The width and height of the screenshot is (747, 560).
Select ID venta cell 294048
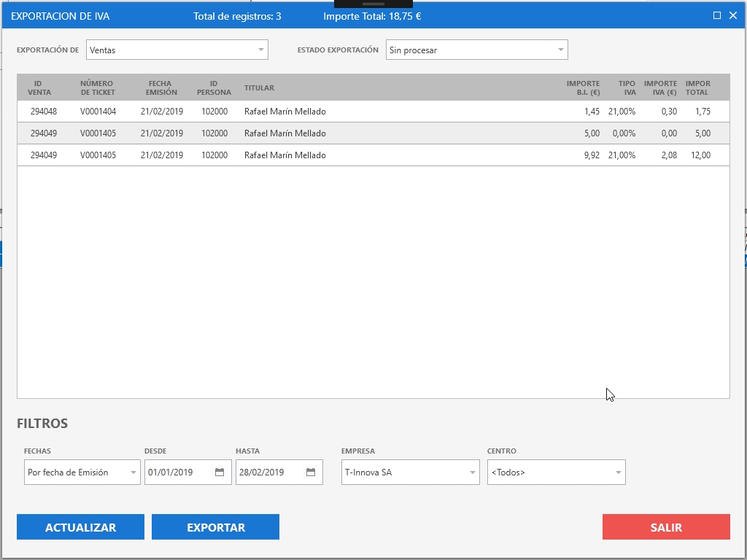click(43, 112)
